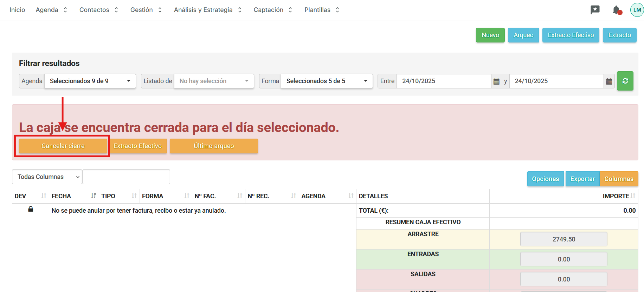Open the start date calendar picker icon

coord(496,81)
